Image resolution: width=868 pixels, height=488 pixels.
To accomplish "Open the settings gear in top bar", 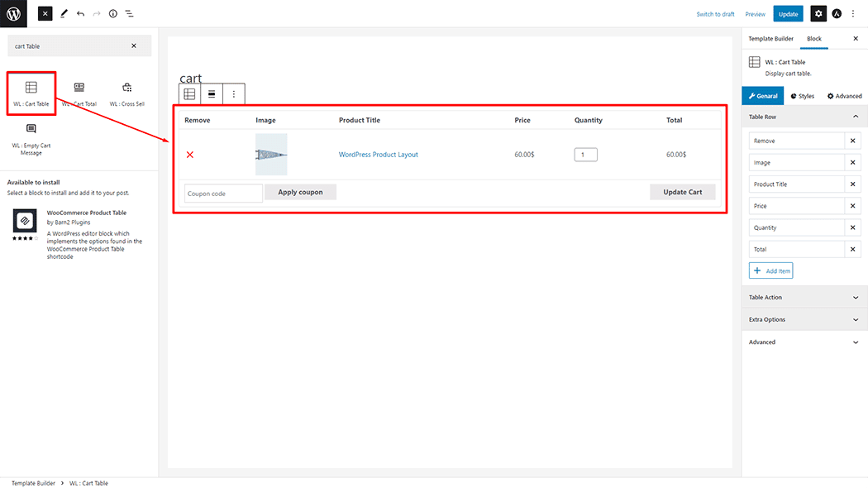I will [x=818, y=13].
